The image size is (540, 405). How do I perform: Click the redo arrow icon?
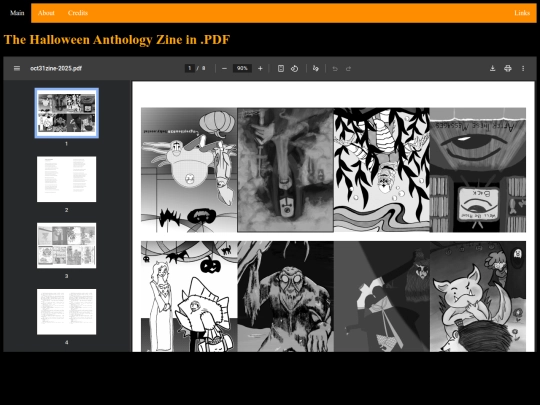click(x=349, y=69)
